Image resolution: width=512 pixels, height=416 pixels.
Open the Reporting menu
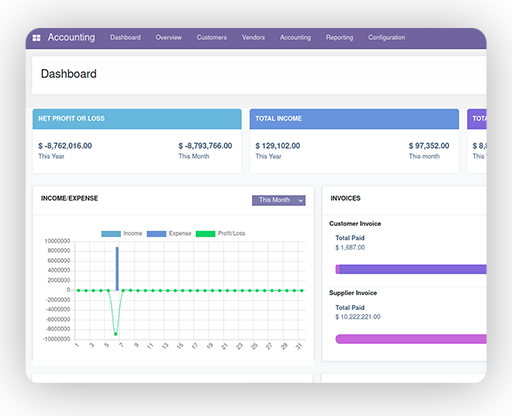[339, 37]
